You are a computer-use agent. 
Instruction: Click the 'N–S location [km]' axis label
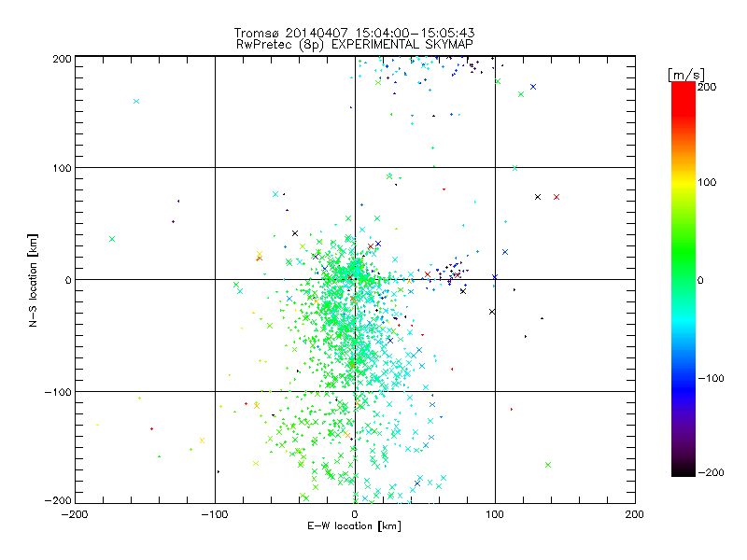pos(33,280)
